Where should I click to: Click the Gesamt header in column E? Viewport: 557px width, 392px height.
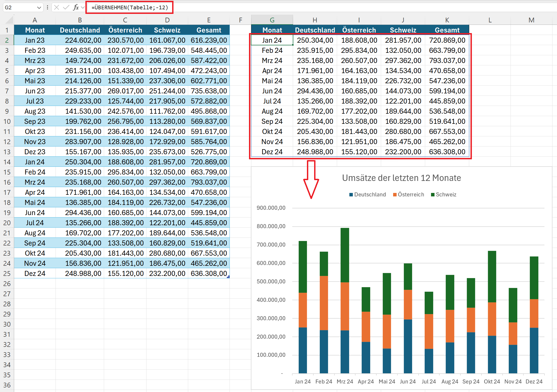[x=209, y=30]
